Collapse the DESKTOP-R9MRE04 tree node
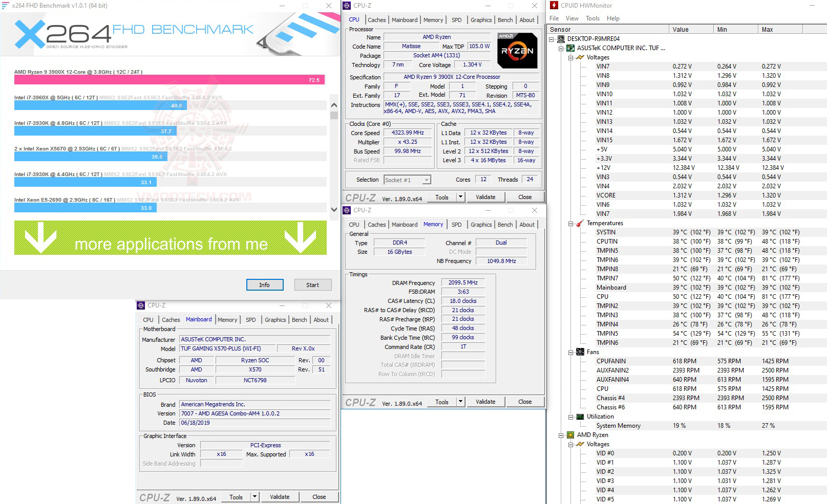The width and height of the screenshot is (827, 504). [552, 39]
